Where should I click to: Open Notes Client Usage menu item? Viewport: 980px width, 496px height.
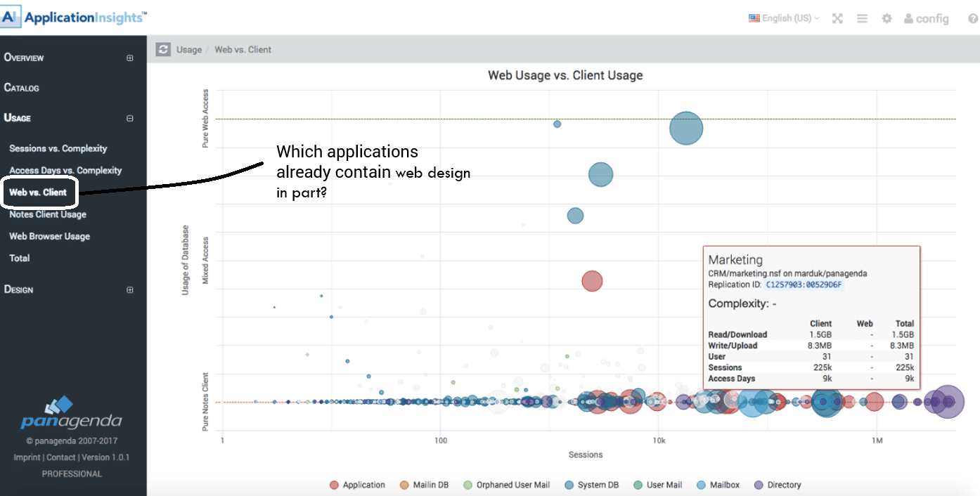tap(47, 214)
